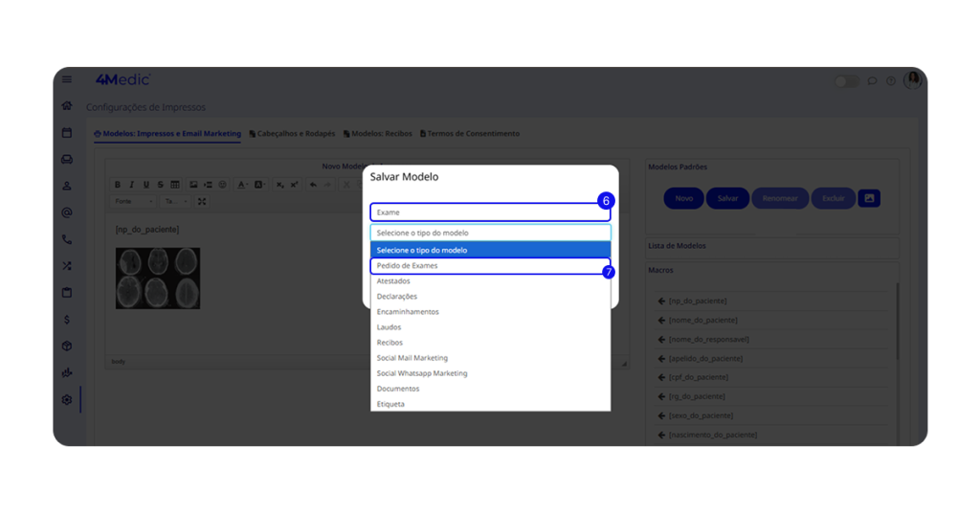Image resolution: width=980 pixels, height=514 pixels.
Task: Choose 'Pedido de Exames' from the list
Action: click(x=490, y=266)
